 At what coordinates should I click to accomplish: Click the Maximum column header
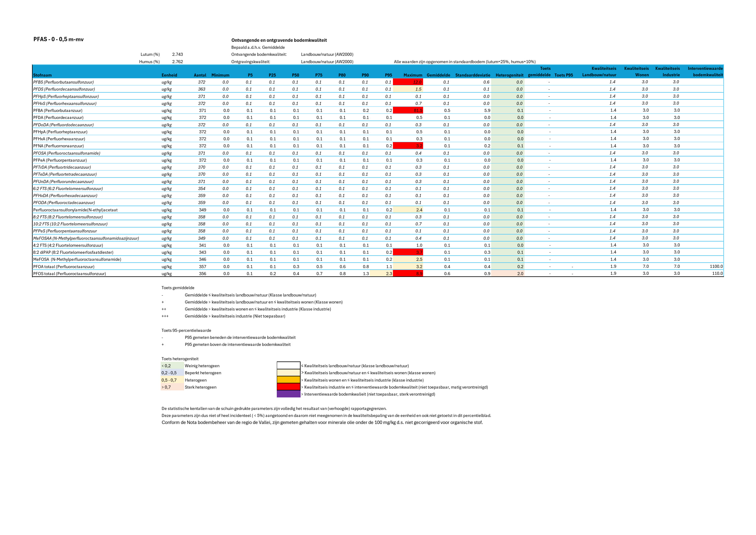412,75
